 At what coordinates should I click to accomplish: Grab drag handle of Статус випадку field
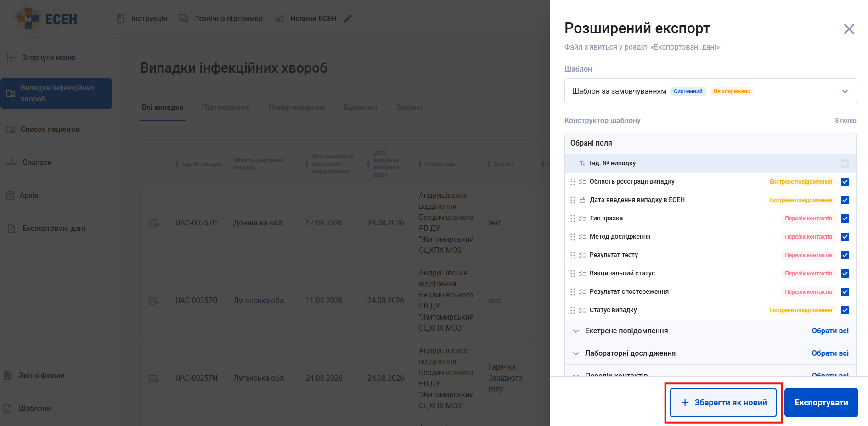pyautogui.click(x=573, y=310)
